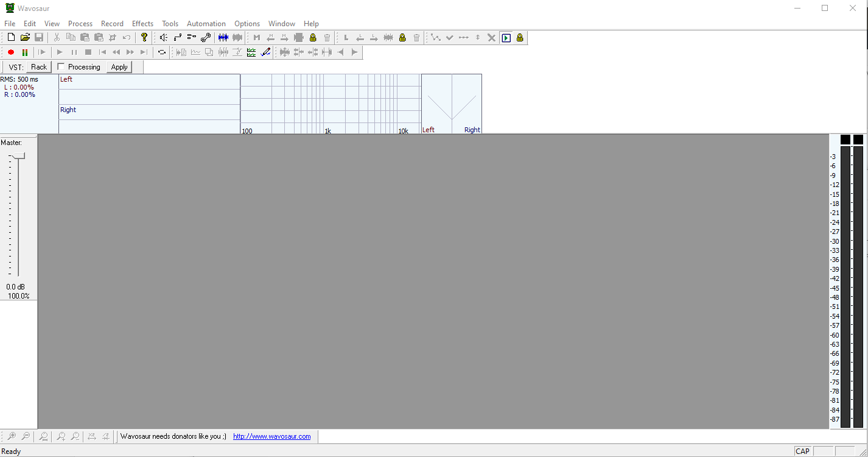Click the yellow lock right of green play icon
868x457 pixels.
coord(520,38)
